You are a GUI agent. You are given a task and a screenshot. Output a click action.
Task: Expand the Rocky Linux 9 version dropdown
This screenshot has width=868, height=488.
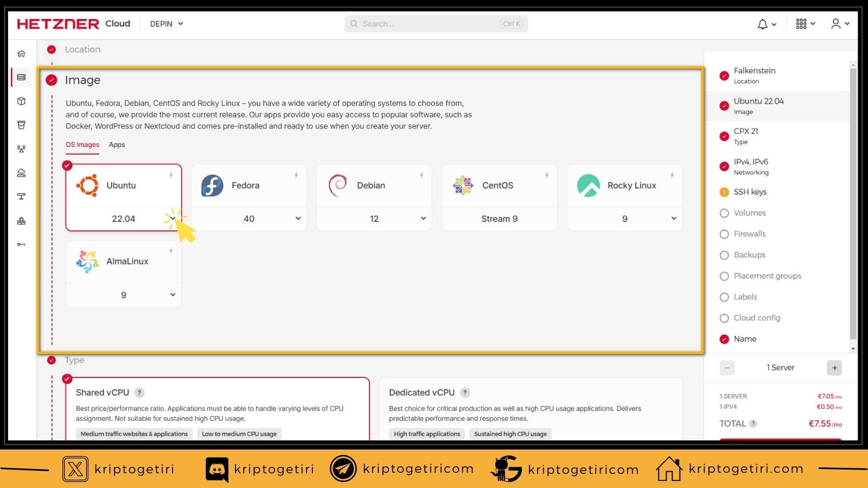pos(674,219)
